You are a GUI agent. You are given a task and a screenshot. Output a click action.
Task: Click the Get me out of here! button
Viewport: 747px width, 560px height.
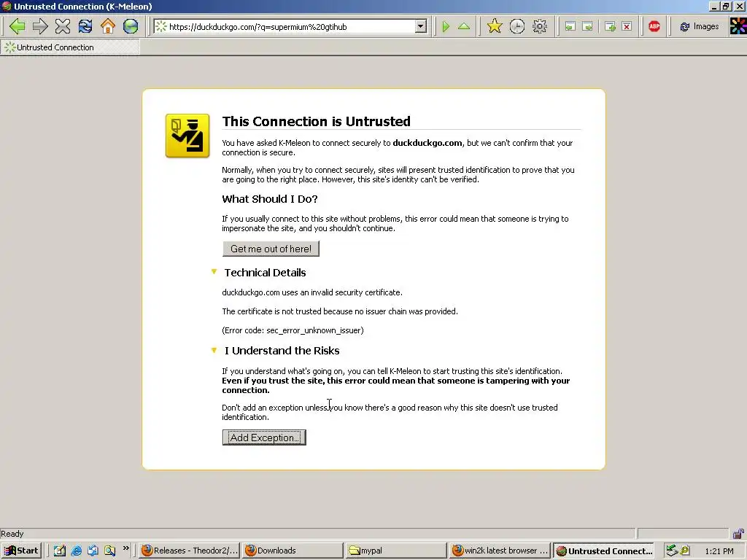point(271,249)
